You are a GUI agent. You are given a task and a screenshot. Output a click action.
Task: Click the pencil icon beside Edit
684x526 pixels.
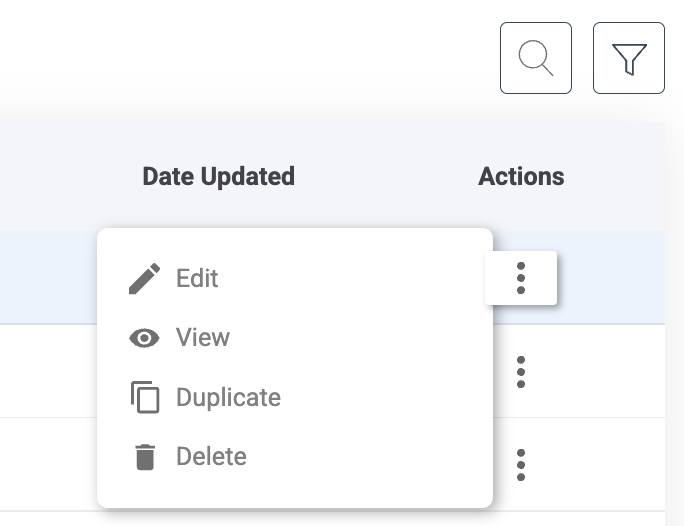[145, 279]
